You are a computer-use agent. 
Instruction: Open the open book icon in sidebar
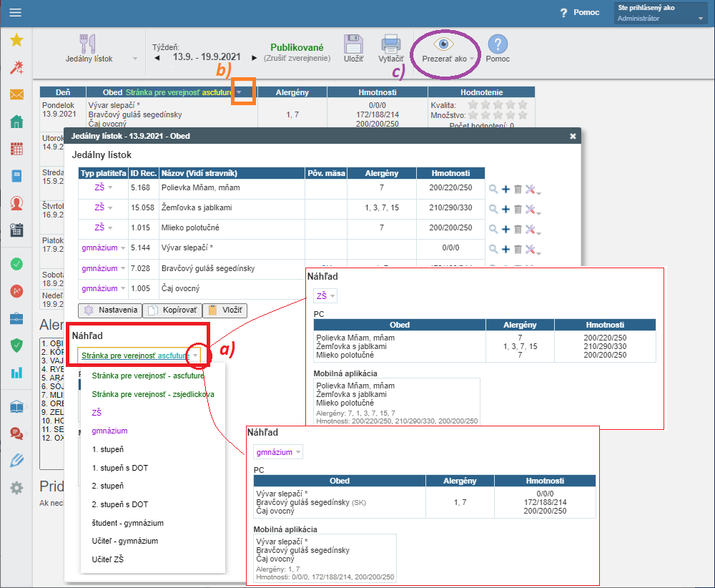[16, 406]
